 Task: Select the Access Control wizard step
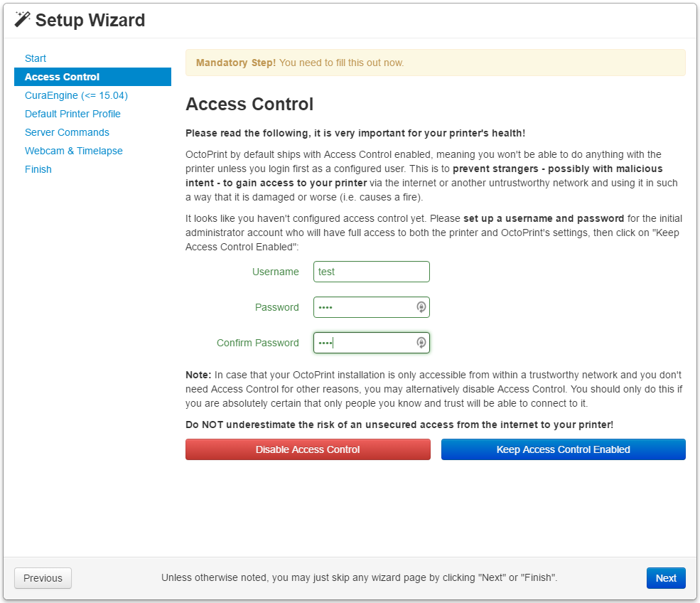tap(92, 77)
